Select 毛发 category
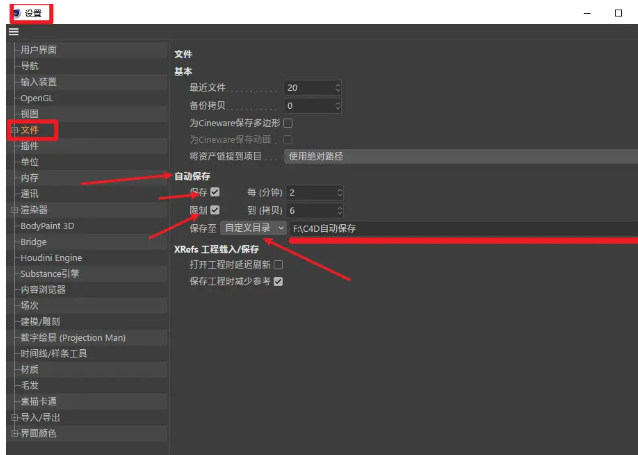 coord(29,385)
